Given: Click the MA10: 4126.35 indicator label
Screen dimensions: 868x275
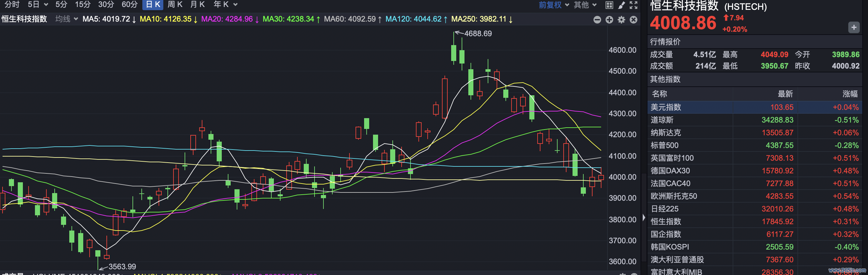Looking at the screenshot, I should [168, 19].
